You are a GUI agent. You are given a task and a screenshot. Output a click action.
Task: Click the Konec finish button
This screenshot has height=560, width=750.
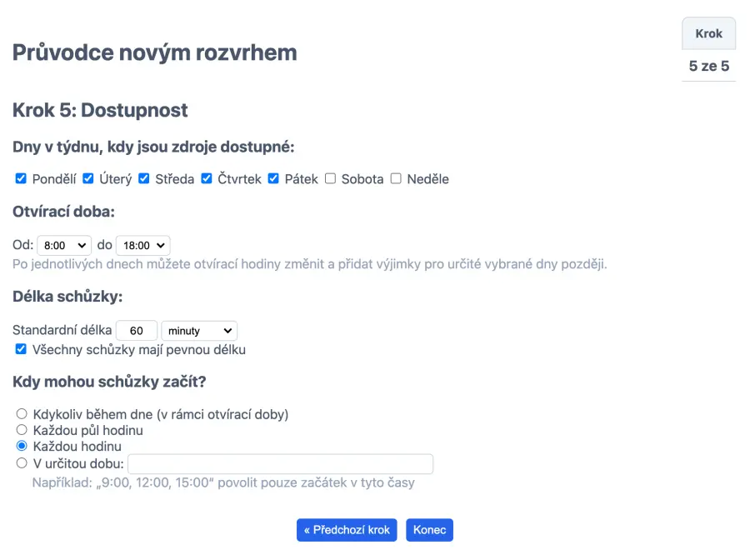[x=429, y=530]
